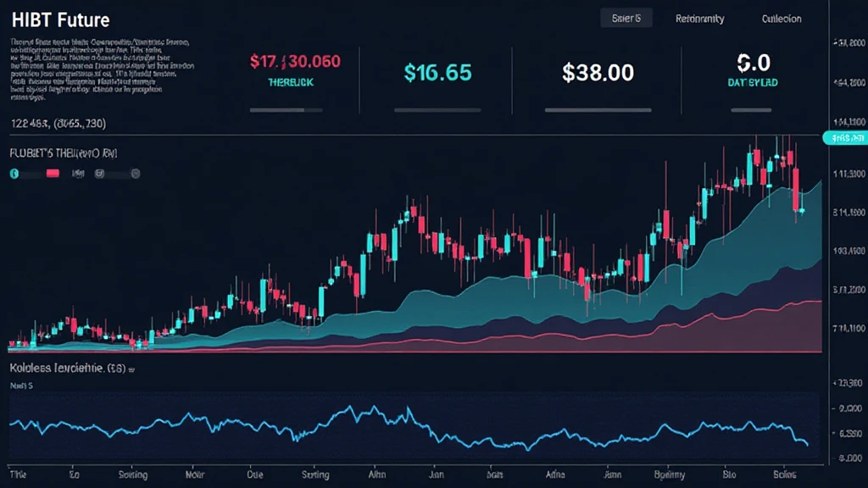Click the gray bar under $17,130.060
Image resolution: width=868 pixels, height=488 pixels.
coord(293,110)
